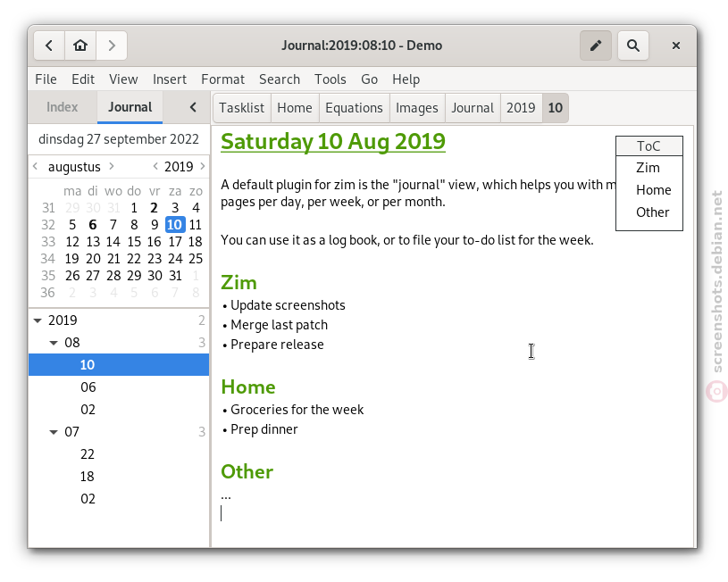Open the File menu
The image size is (728, 582).
(46, 79)
